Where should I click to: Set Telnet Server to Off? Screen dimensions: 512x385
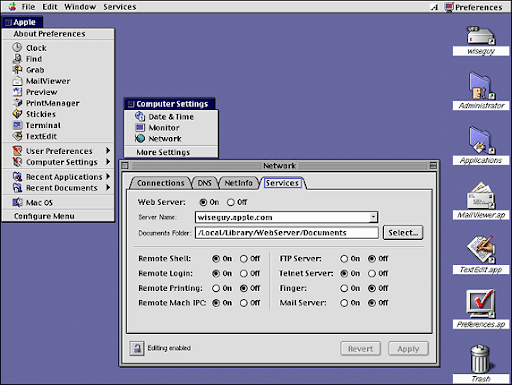tap(372, 274)
